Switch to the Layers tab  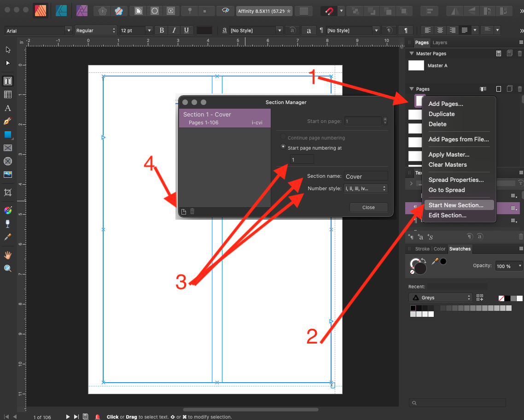pyautogui.click(x=439, y=42)
